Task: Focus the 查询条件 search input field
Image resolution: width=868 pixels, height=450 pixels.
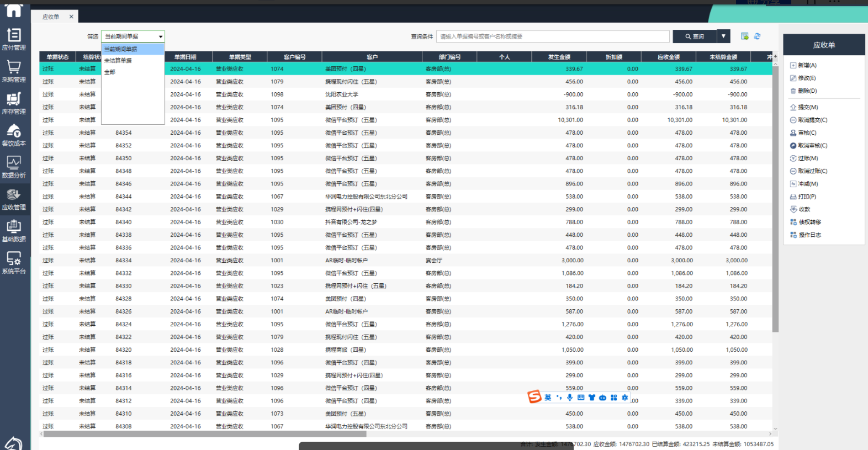Action: tap(552, 36)
